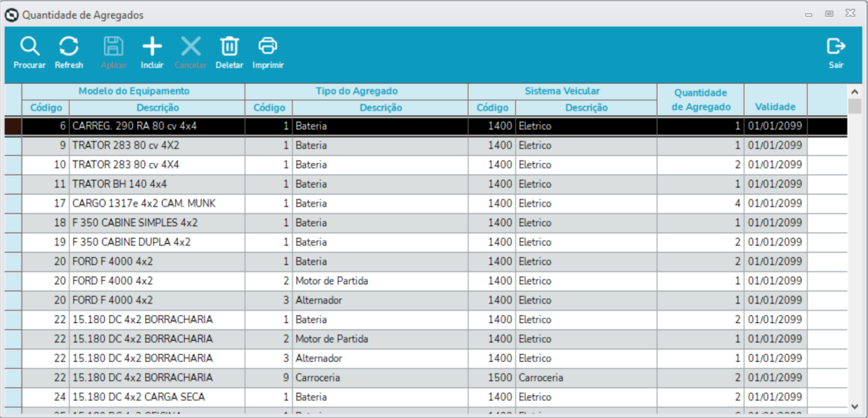The image size is (868, 418).
Task: Click model code 24 cell
Action: 46,397
